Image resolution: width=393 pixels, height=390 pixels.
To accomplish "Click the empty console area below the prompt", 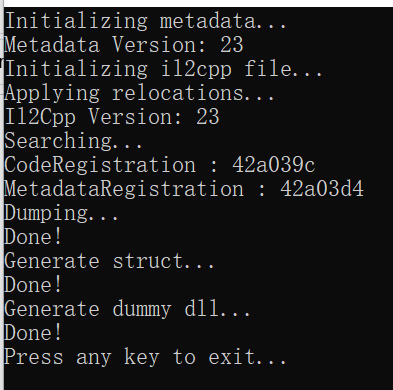I will click(200, 379).
